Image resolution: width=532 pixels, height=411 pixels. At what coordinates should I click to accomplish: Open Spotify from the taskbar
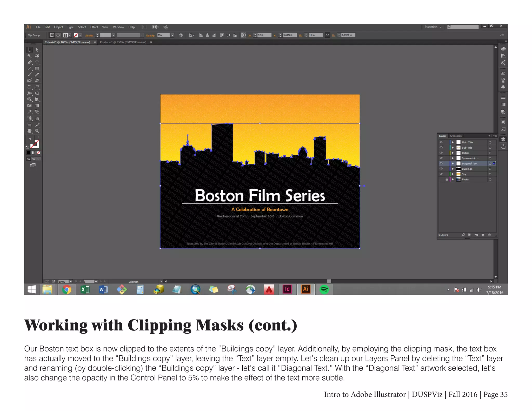(x=324, y=289)
